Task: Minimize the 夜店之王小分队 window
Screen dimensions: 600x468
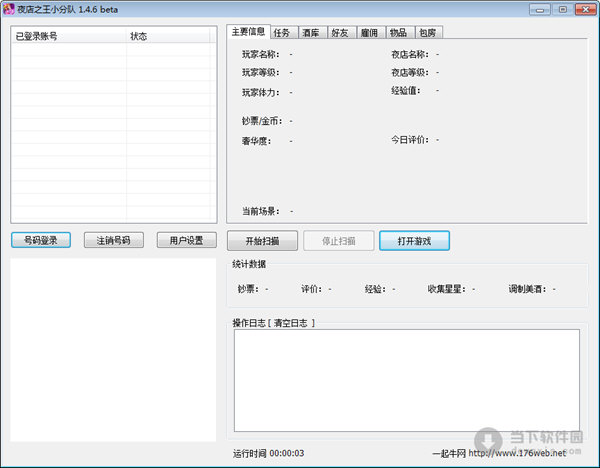Action: pyautogui.click(x=540, y=10)
